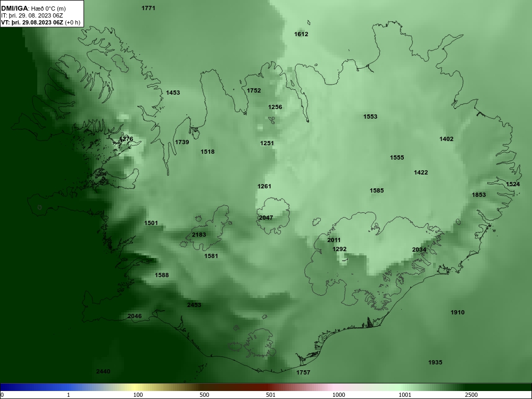Select the 'IT: þri. 29. 08. 2023 06Z' line
This screenshot has height=399, width=532.
click(x=32, y=15)
